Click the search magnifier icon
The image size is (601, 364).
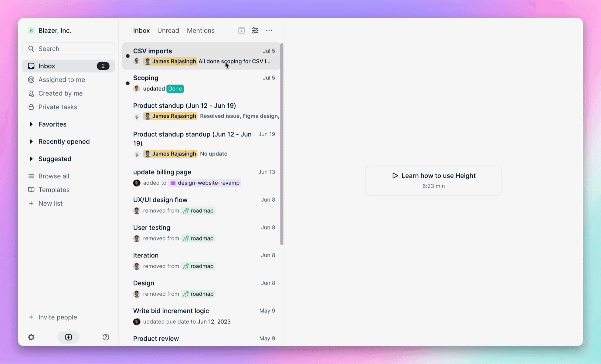(31, 49)
